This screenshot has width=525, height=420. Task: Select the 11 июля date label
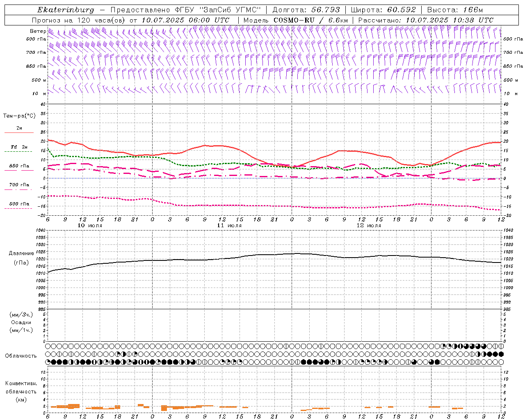[x=229, y=226]
